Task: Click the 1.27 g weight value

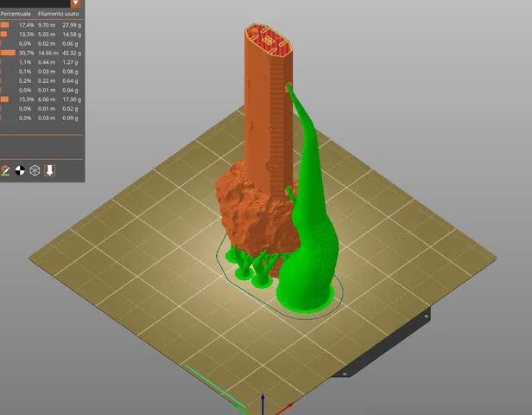Action: [x=70, y=62]
